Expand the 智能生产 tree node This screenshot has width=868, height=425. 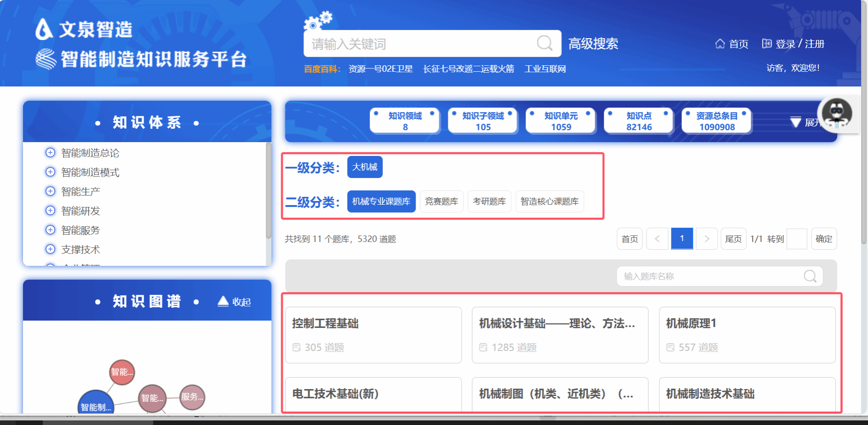click(50, 191)
